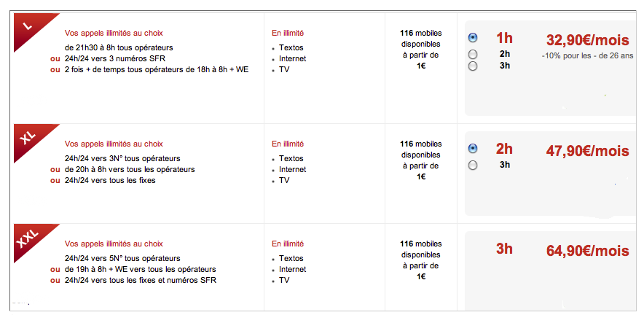Click the 32,90€/mois price

click(587, 39)
